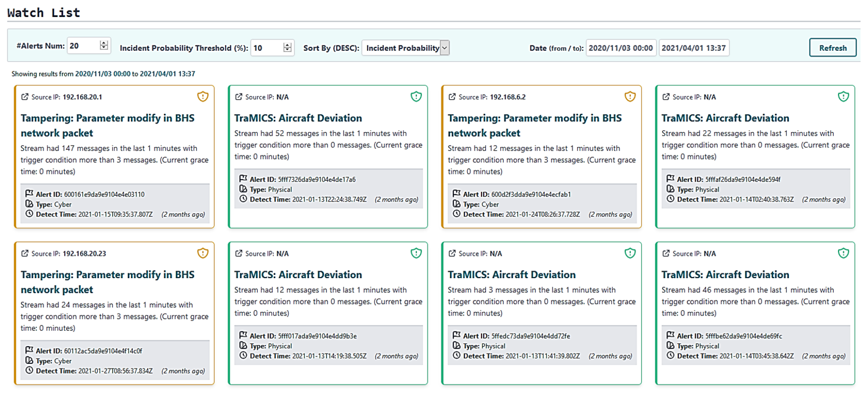Image resolution: width=868 pixels, height=395 pixels.
Task: Click the Aircraft Deviation title with 46 messages
Action: pyautogui.click(x=725, y=275)
